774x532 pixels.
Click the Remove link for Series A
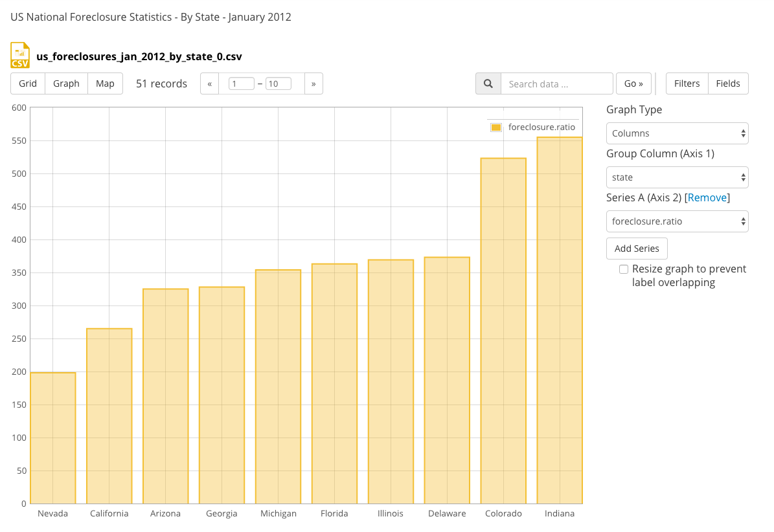(x=707, y=197)
